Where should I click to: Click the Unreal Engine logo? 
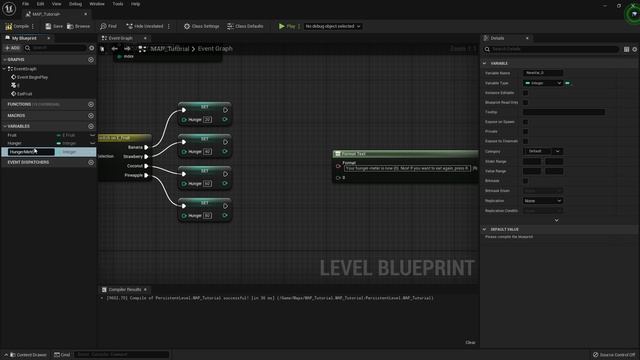pyautogui.click(x=9, y=9)
